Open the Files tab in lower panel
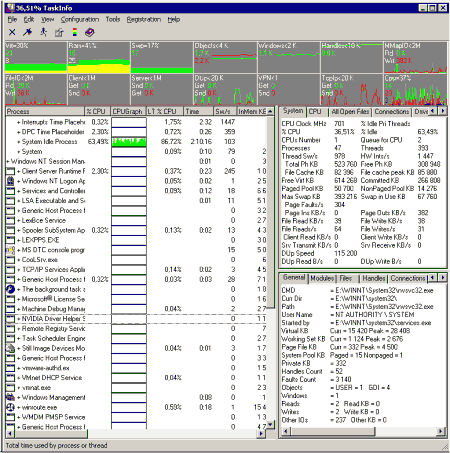450x453 pixels. [346, 278]
